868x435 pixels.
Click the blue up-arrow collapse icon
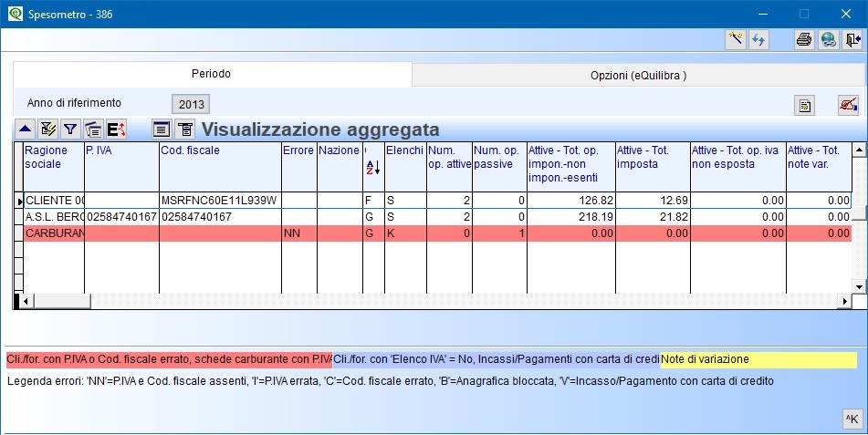(x=26, y=129)
